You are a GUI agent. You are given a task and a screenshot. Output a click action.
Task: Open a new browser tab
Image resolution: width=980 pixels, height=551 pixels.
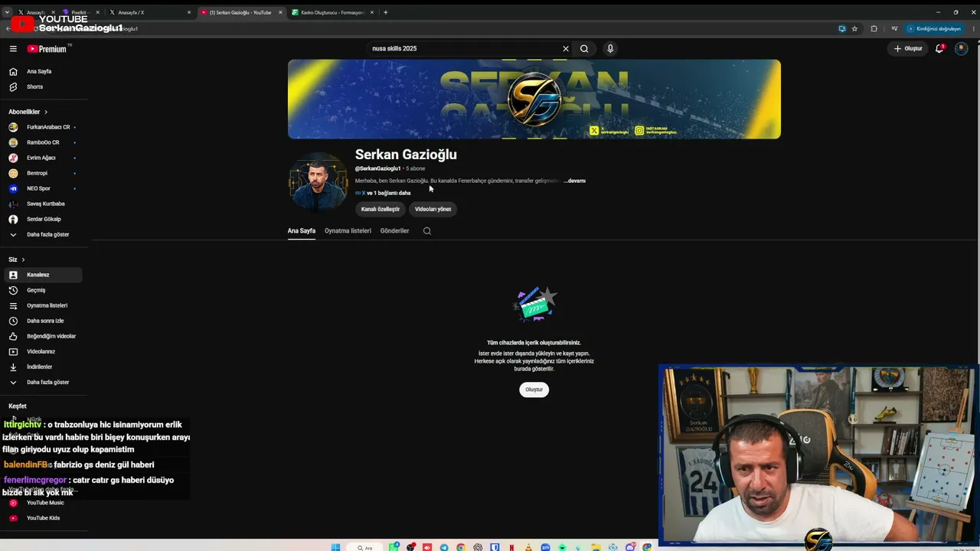385,12
